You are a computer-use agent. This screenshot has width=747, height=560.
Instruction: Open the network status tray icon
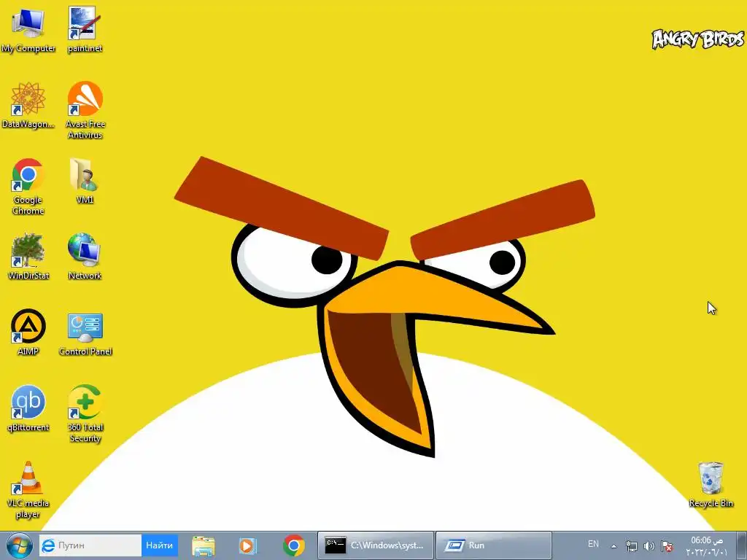click(x=632, y=546)
